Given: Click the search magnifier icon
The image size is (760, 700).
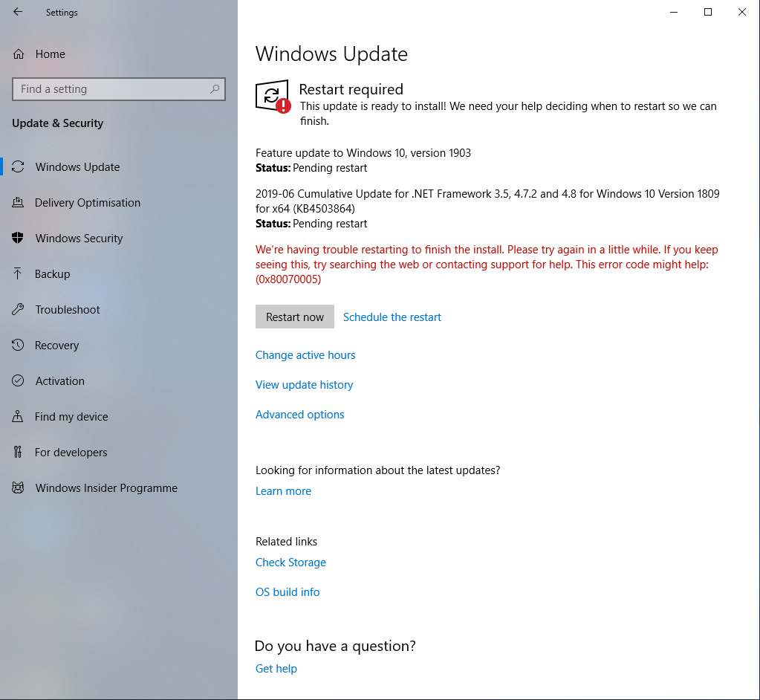Looking at the screenshot, I should pyautogui.click(x=214, y=88).
